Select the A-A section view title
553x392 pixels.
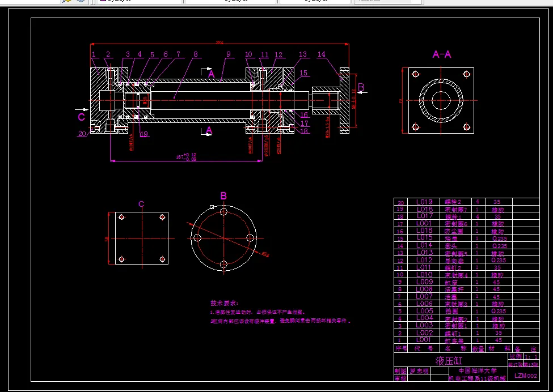click(x=442, y=54)
